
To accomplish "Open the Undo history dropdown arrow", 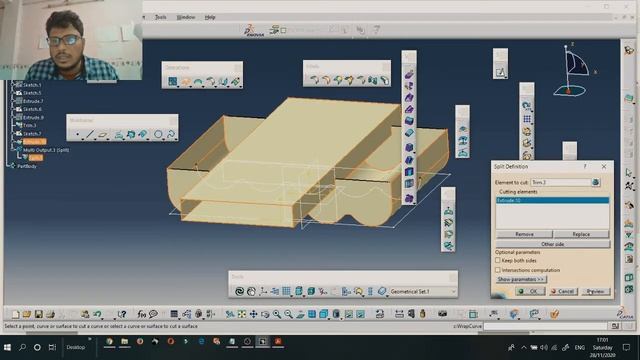I will click(102, 318).
